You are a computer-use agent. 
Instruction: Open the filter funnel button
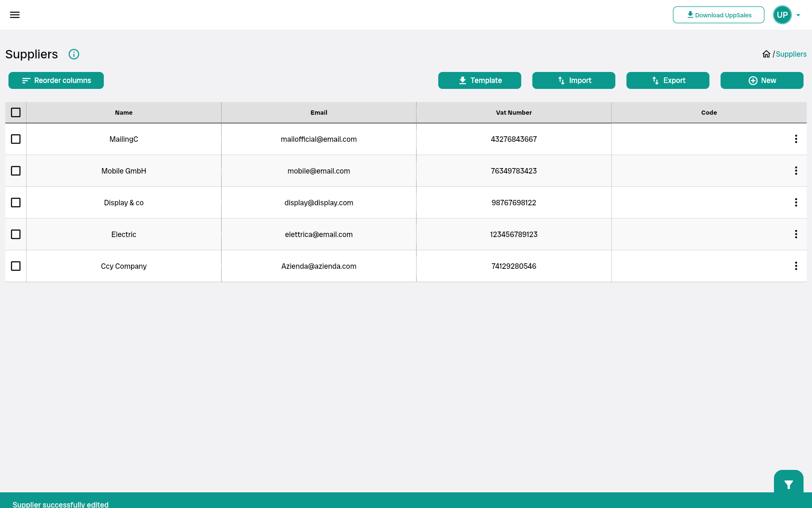click(x=788, y=484)
